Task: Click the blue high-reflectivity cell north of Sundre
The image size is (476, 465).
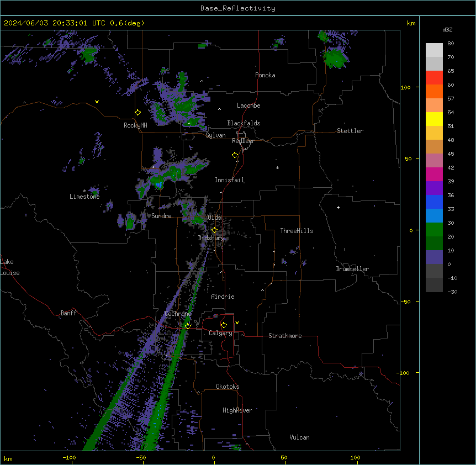Action: click(158, 184)
